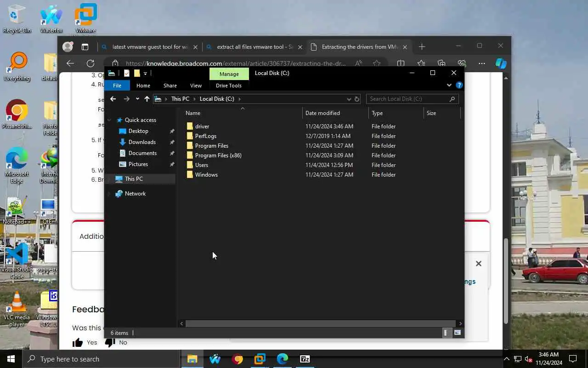Click the search magnifier icon in Explorer

pyautogui.click(x=452, y=99)
